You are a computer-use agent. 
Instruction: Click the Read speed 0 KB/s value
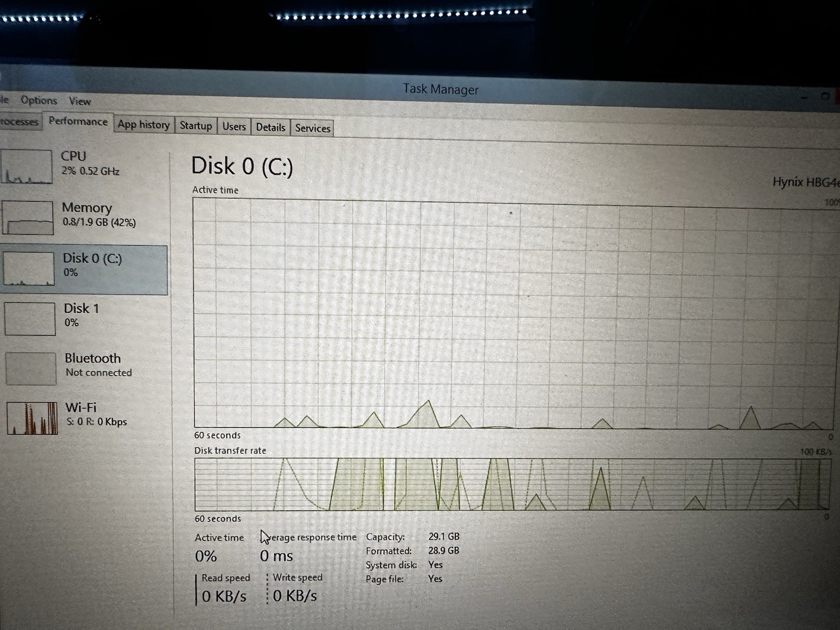224,596
